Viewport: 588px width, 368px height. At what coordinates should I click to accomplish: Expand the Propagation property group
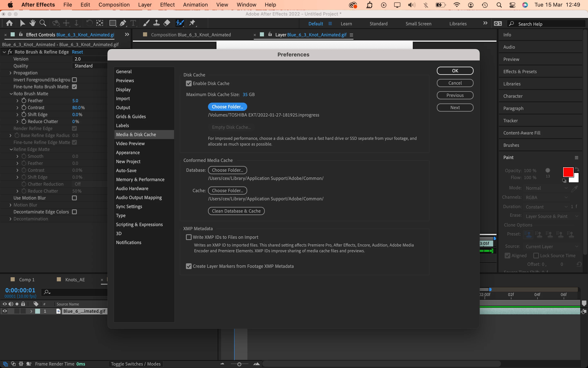tap(10, 73)
